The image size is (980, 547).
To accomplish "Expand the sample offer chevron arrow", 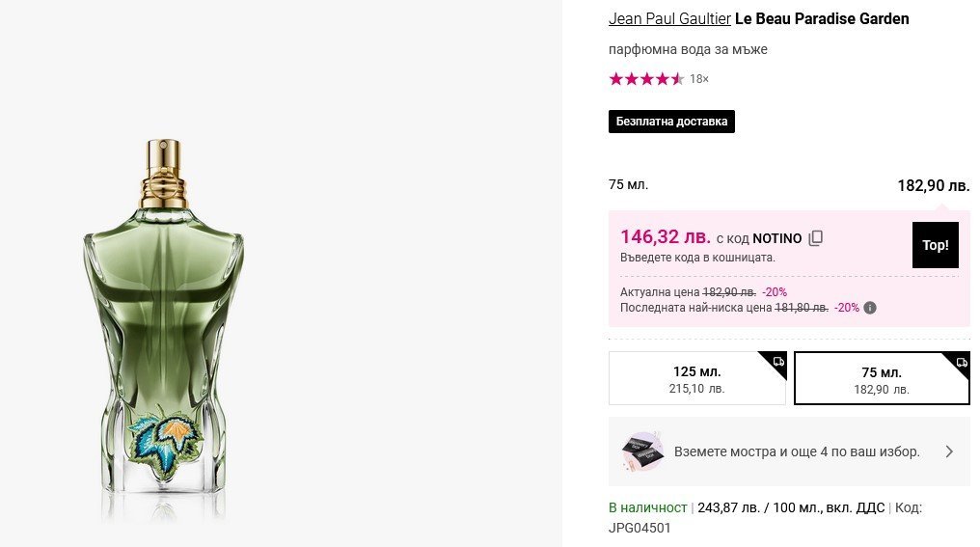I will [x=949, y=451].
